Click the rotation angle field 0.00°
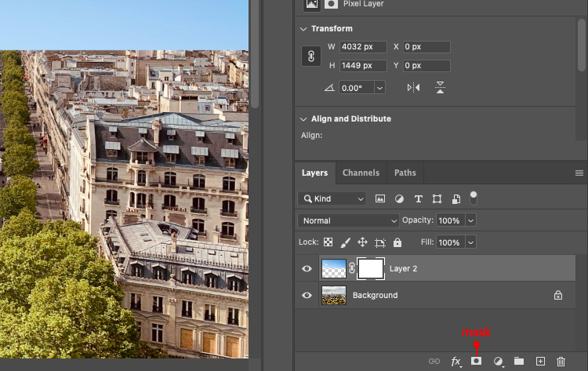Image resolution: width=588 pixels, height=371 pixels. click(357, 88)
